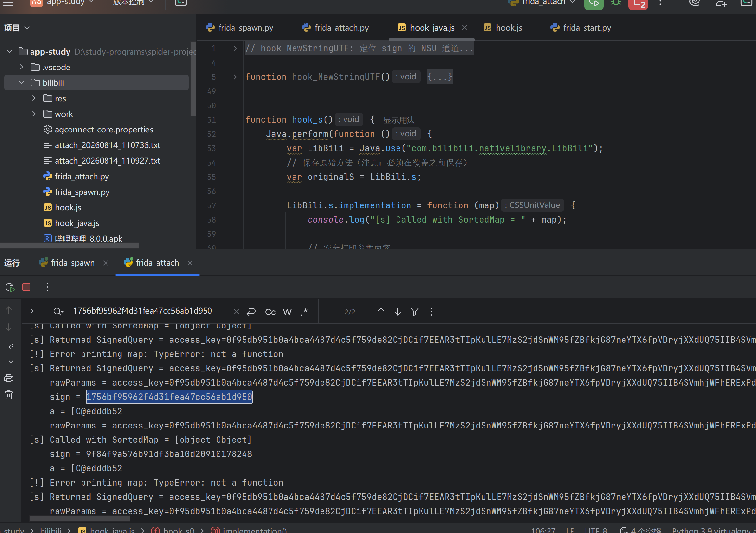Toggle match case Cc option
Screen dimensions: 756x533
pos(270,312)
